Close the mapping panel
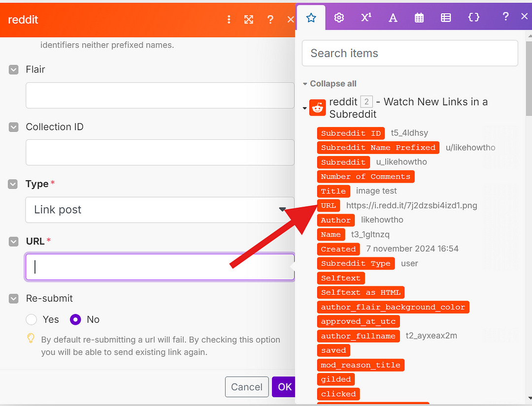 coord(525,16)
